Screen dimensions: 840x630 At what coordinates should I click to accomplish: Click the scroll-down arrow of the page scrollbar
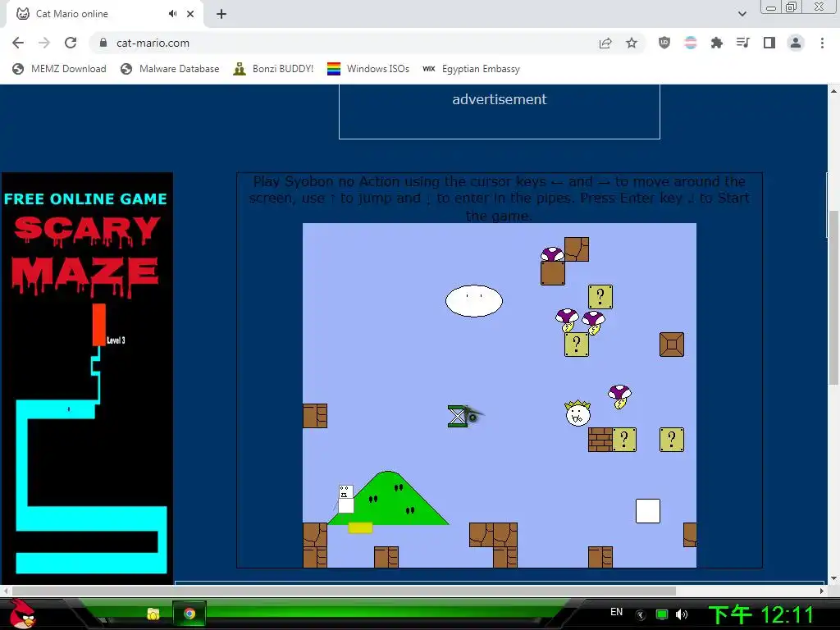[833, 578]
